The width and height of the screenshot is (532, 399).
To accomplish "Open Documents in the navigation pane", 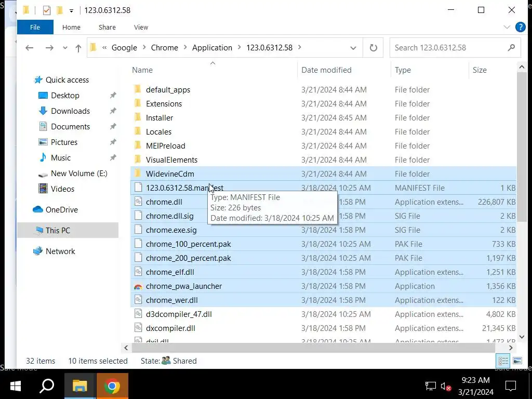I will click(x=70, y=127).
